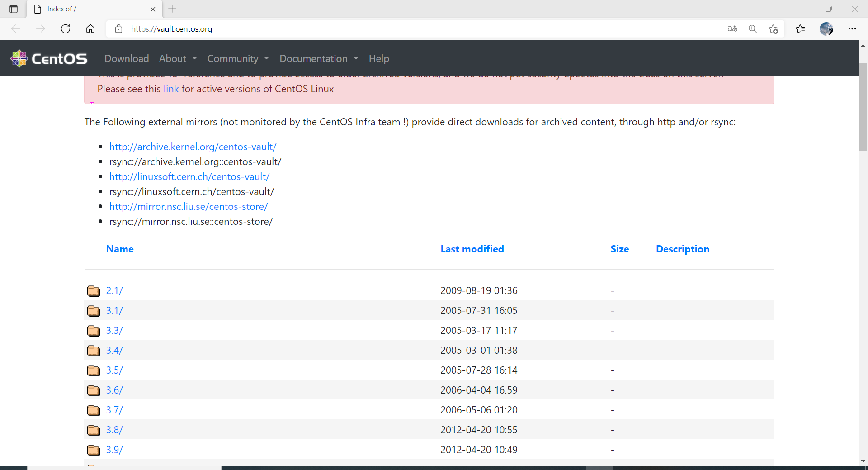Select the 'Index of /' tab
Screen dimensions: 868x470
94,9
